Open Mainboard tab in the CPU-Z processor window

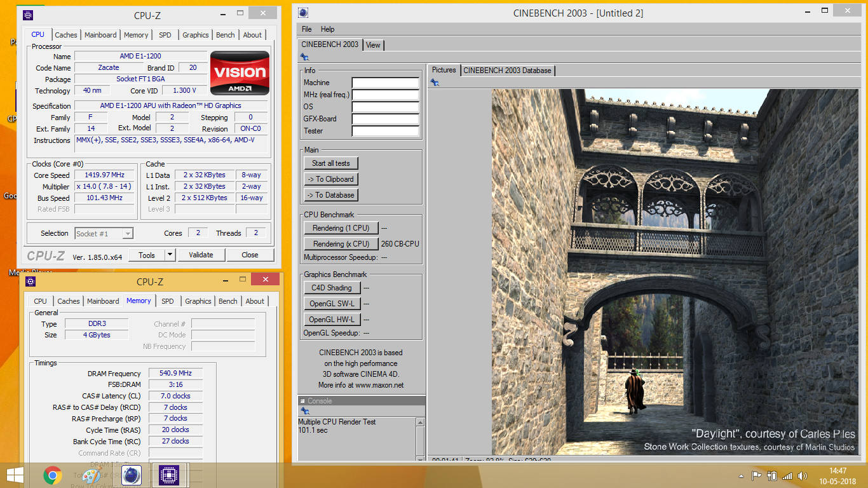pos(100,35)
